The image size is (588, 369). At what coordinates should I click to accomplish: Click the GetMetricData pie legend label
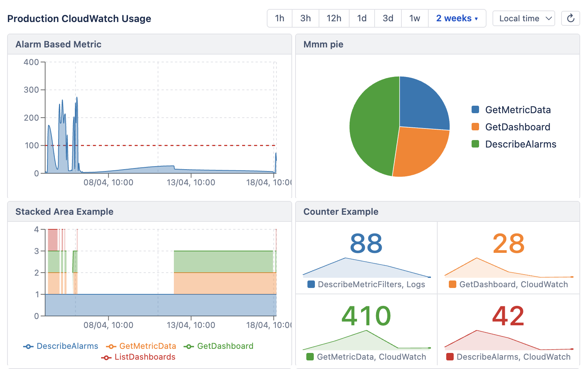click(x=518, y=110)
